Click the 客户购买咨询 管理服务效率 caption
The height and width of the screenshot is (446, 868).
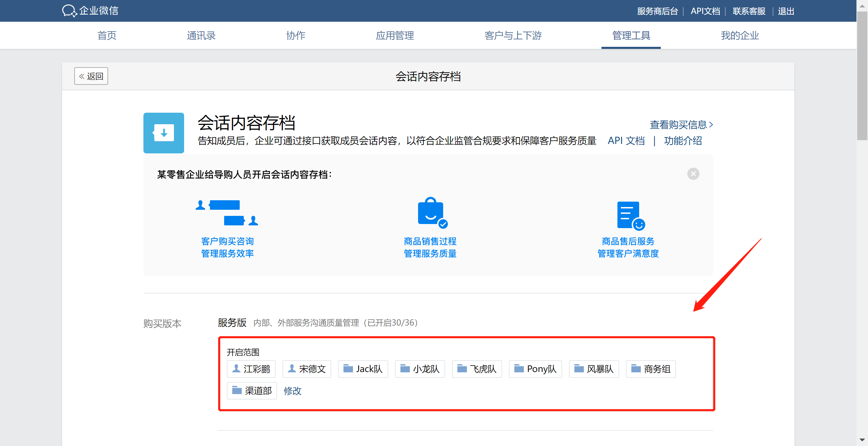[228, 247]
